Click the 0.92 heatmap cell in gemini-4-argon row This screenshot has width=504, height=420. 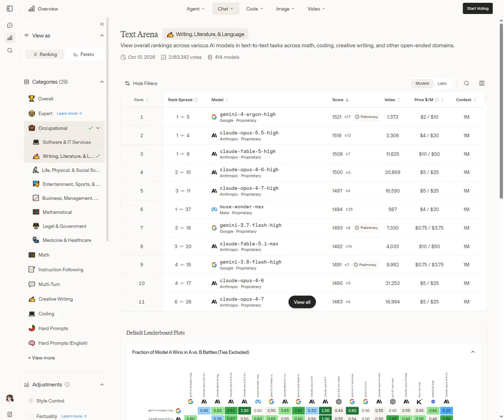[352, 410]
